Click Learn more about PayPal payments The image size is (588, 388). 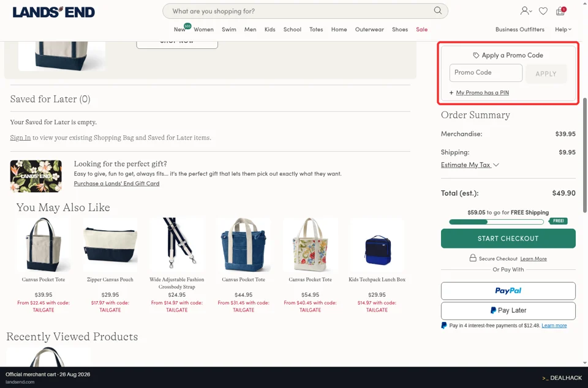click(x=554, y=326)
